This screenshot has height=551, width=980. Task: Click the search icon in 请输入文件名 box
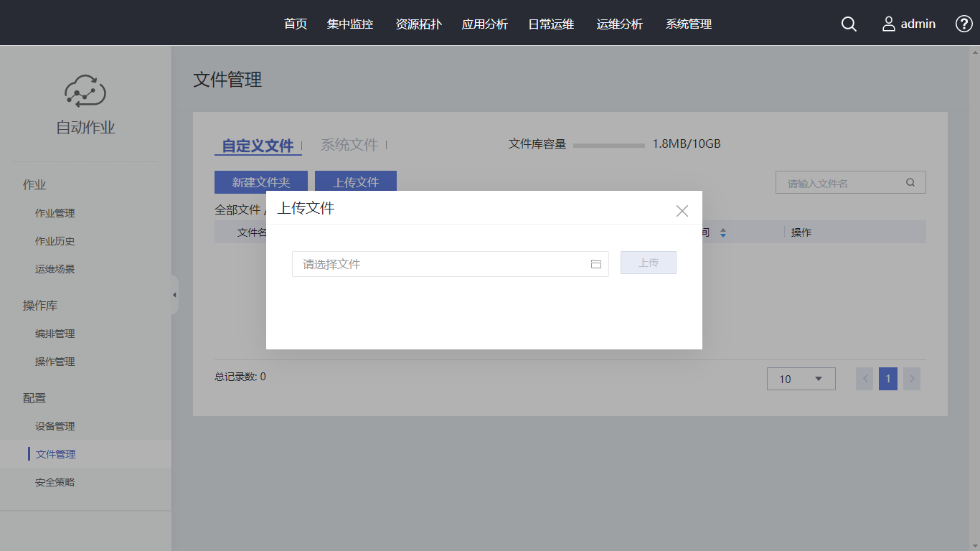coord(910,182)
